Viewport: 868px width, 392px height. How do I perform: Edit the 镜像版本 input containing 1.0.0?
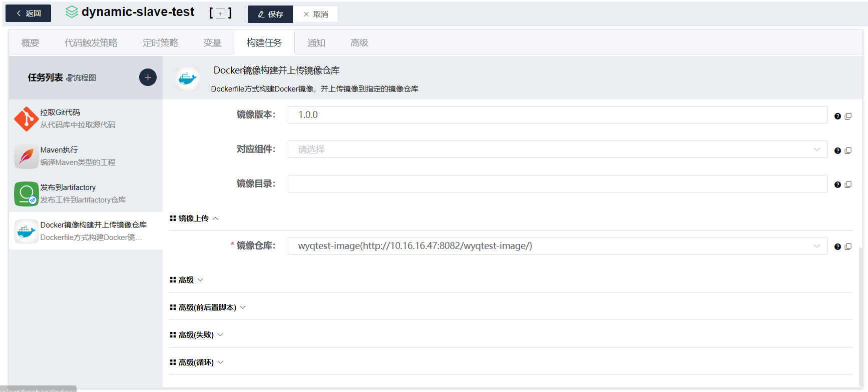click(x=558, y=114)
